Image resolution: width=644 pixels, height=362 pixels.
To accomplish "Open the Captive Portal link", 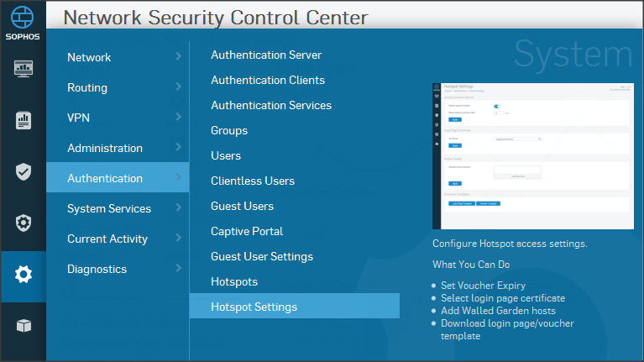I will 247,231.
